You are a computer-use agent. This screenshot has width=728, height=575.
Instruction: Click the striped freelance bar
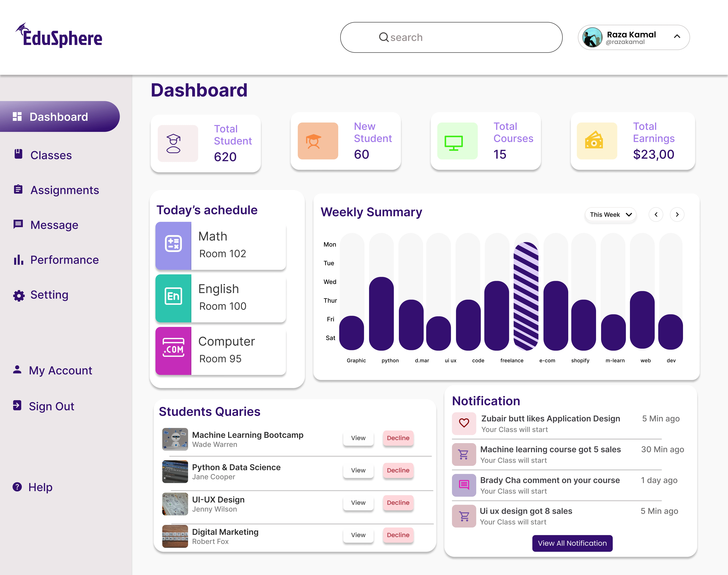click(526, 296)
